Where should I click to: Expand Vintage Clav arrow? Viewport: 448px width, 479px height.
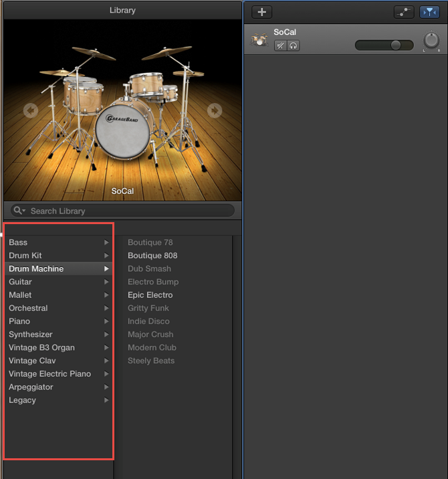coord(106,361)
